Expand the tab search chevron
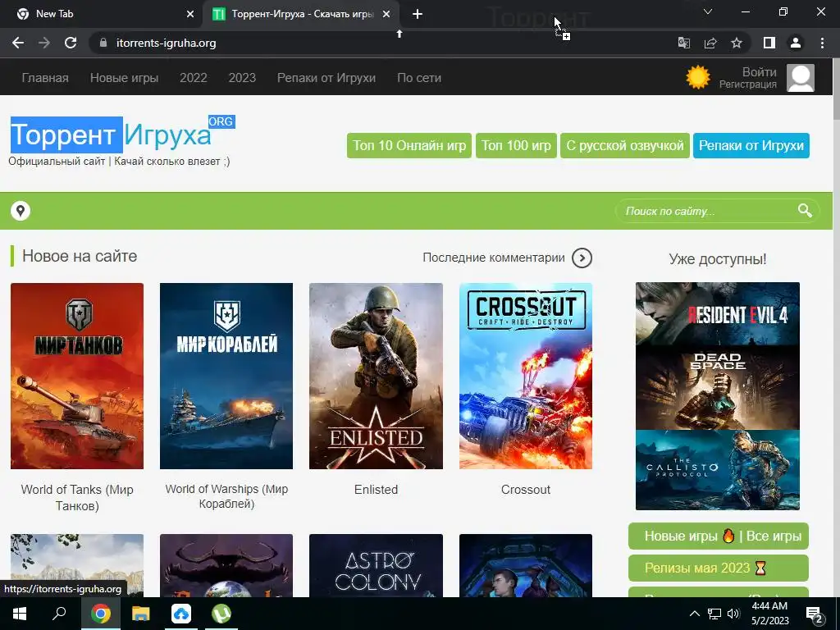Viewport: 840px width, 630px height. point(708,11)
